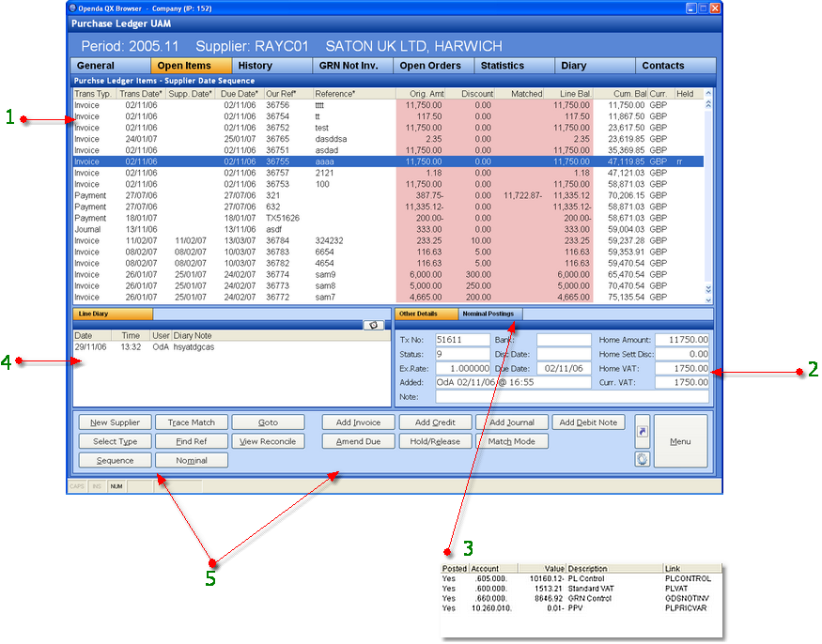Click the Line Diary add-note icon button
Viewport: 822px width, 644px height.
[373, 325]
